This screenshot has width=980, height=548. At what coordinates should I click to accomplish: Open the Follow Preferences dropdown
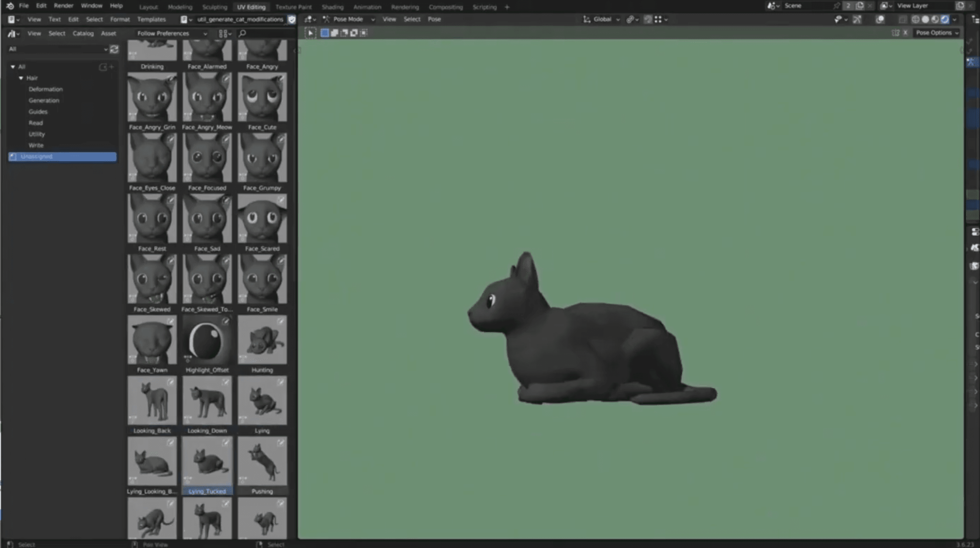[171, 33]
